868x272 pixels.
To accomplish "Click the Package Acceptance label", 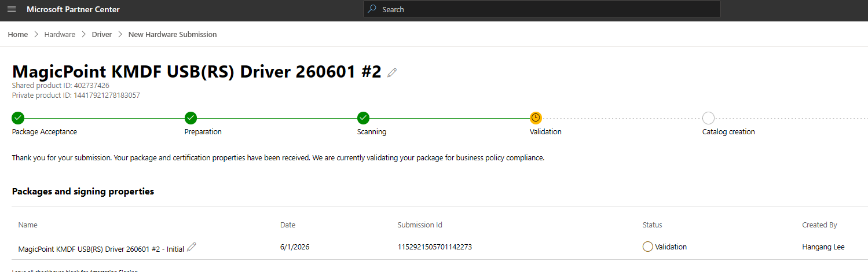I will click(x=45, y=132).
